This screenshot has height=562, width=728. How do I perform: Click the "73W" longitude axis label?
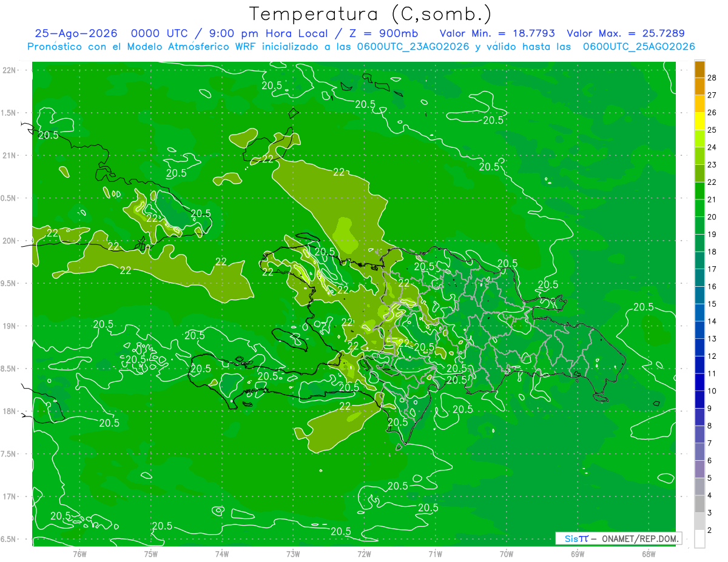293,554
